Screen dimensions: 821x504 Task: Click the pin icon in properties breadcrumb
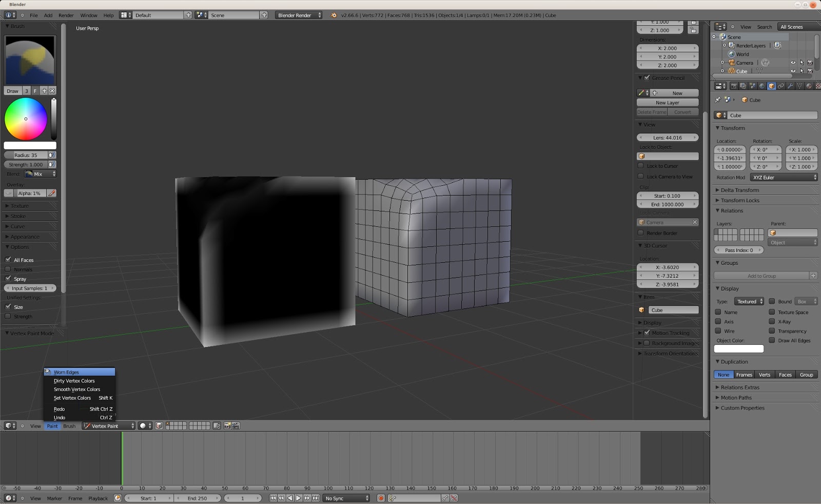717,100
